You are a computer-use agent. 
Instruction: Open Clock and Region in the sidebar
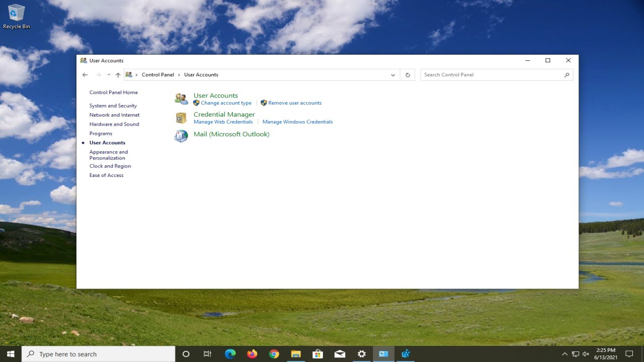click(x=110, y=166)
